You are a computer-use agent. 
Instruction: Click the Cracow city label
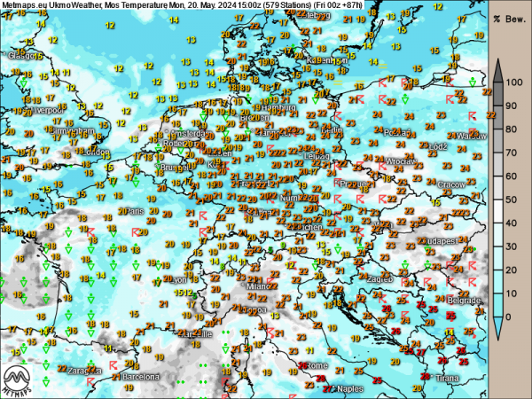point(454,184)
